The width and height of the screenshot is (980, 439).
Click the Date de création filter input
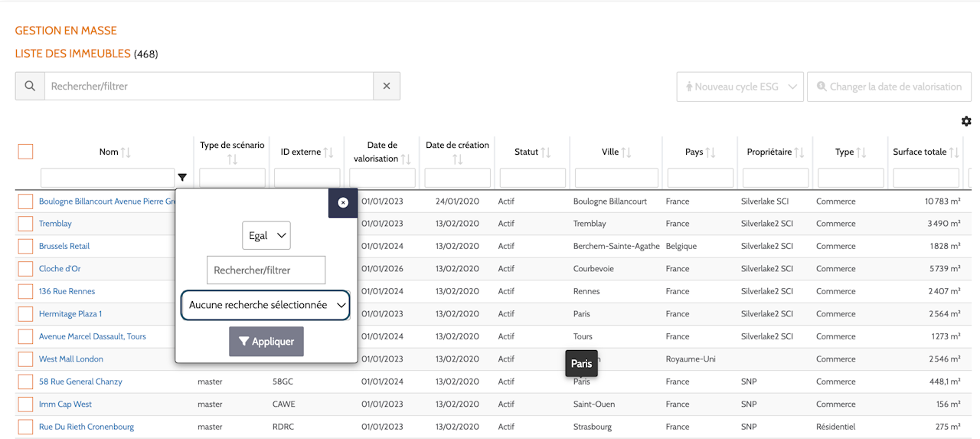pos(457,178)
